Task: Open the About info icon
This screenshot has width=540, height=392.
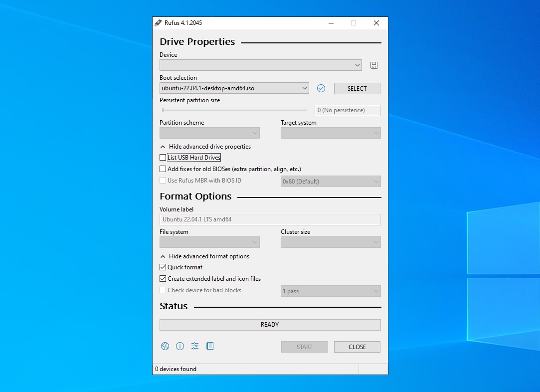Action: tap(180, 346)
